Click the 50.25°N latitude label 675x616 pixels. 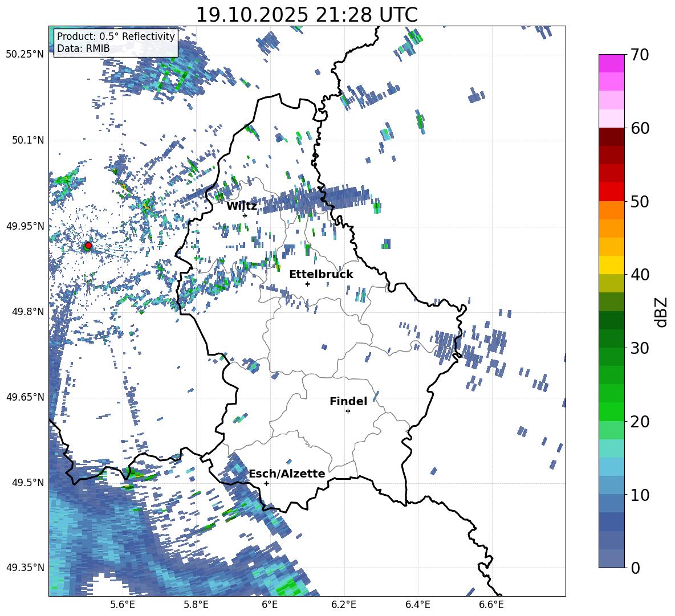[x=25, y=55]
